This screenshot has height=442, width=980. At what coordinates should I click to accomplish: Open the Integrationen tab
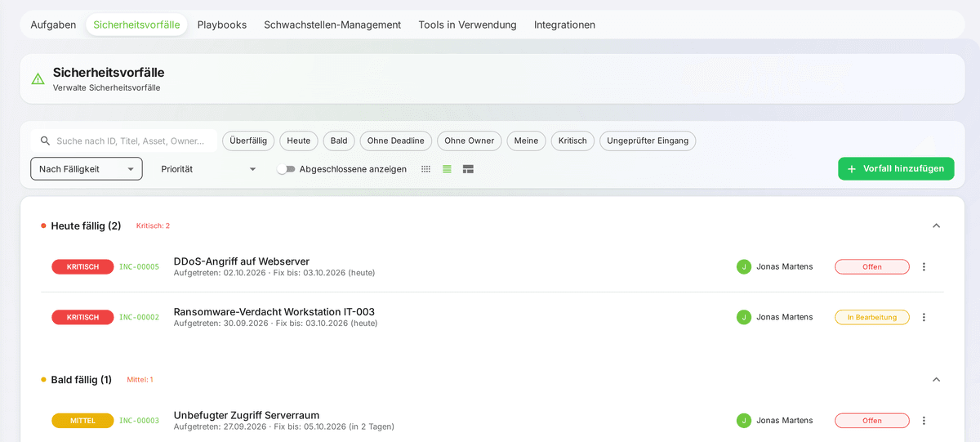(564, 25)
